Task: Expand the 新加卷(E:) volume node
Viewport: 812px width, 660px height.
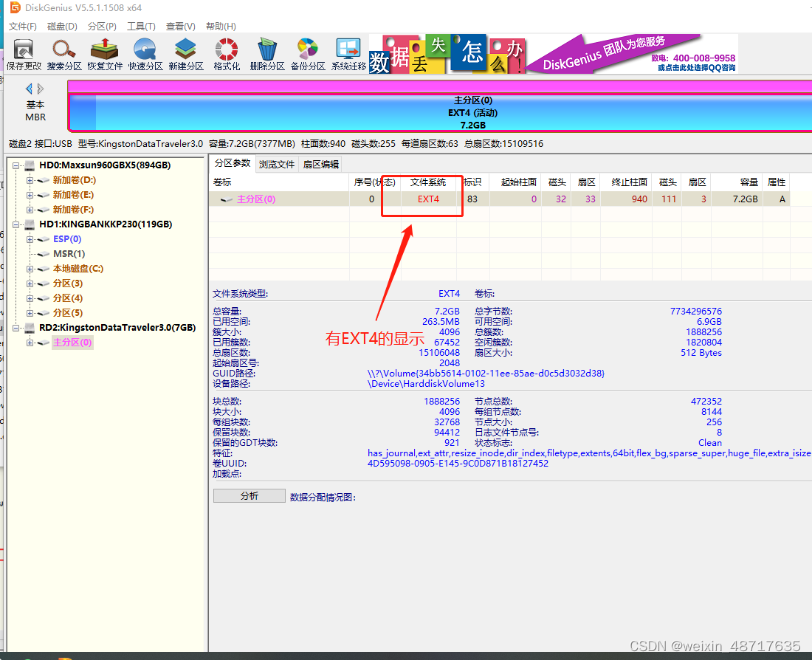Action: [x=30, y=196]
